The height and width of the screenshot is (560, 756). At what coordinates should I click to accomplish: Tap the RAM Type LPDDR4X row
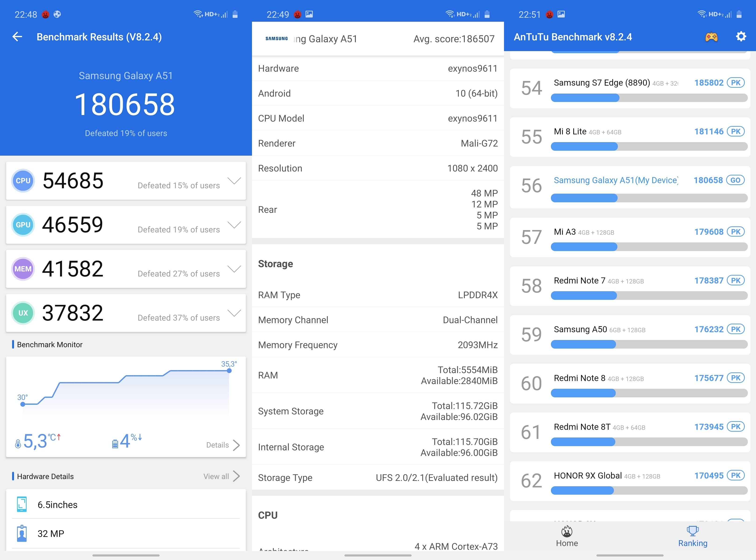tap(378, 295)
